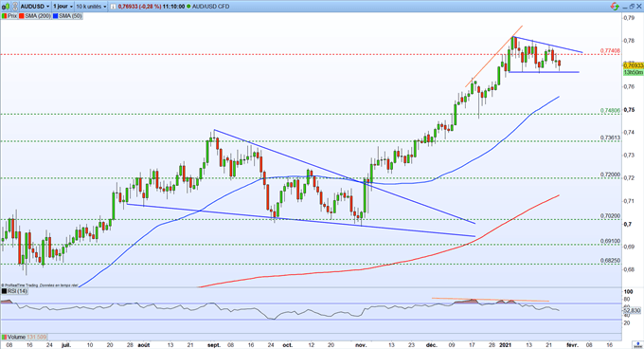Click the 0,68 price scale label
Screen dimensions: 644x349
[x=629, y=269]
